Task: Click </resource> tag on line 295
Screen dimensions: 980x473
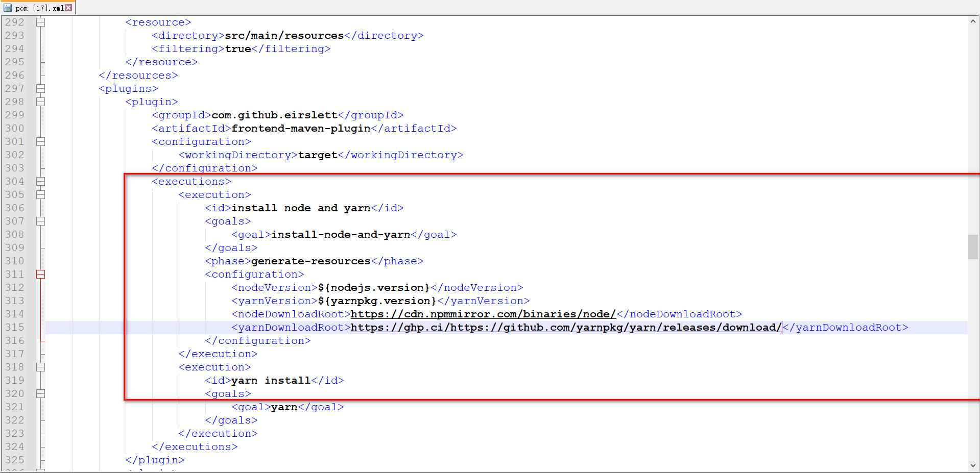Action: coord(161,62)
